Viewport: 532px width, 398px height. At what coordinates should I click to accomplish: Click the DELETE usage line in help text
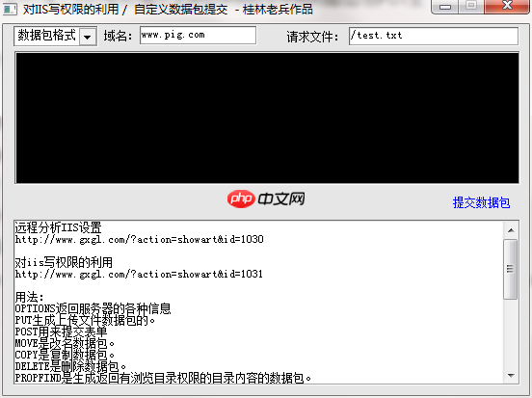coord(70,366)
